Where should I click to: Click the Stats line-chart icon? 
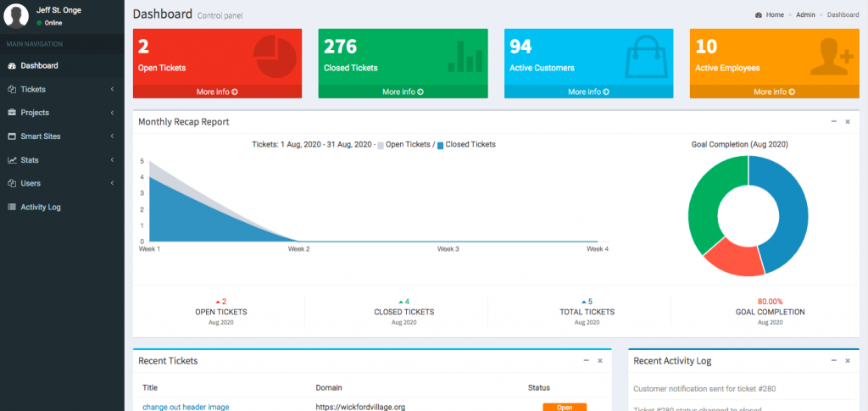point(12,160)
